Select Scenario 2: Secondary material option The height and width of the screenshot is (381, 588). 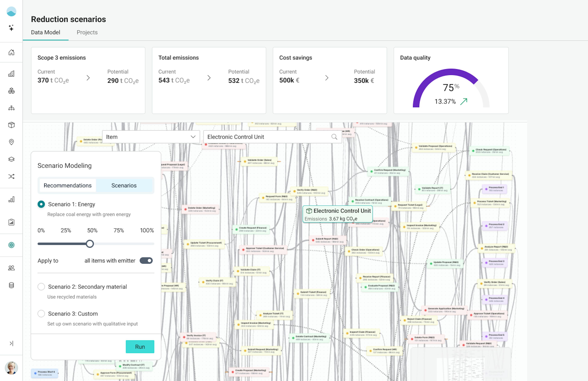[41, 287]
